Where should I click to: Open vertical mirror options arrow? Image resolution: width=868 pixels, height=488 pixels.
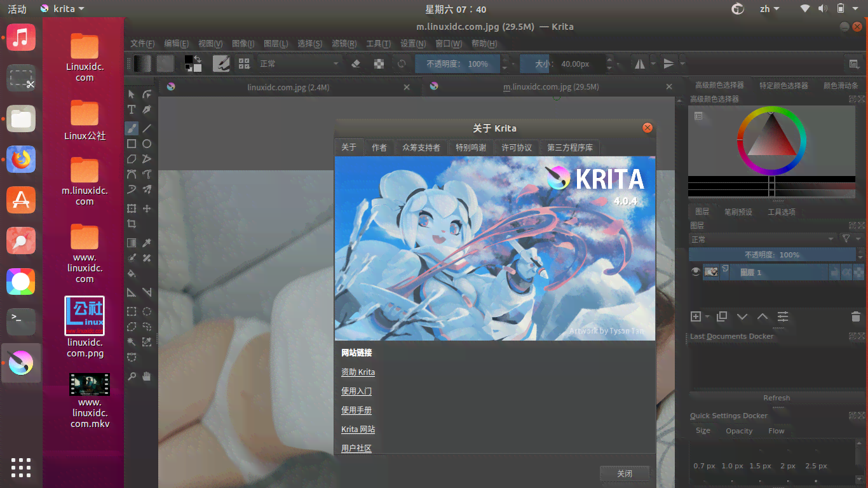682,64
